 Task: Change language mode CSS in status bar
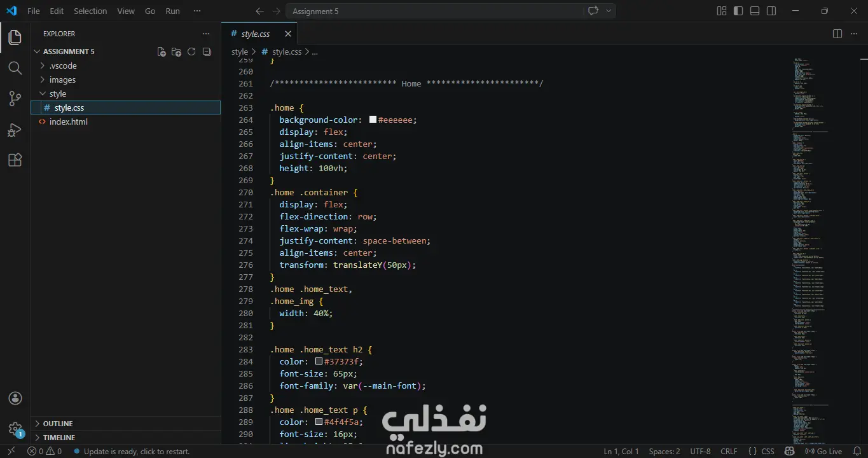coord(768,451)
